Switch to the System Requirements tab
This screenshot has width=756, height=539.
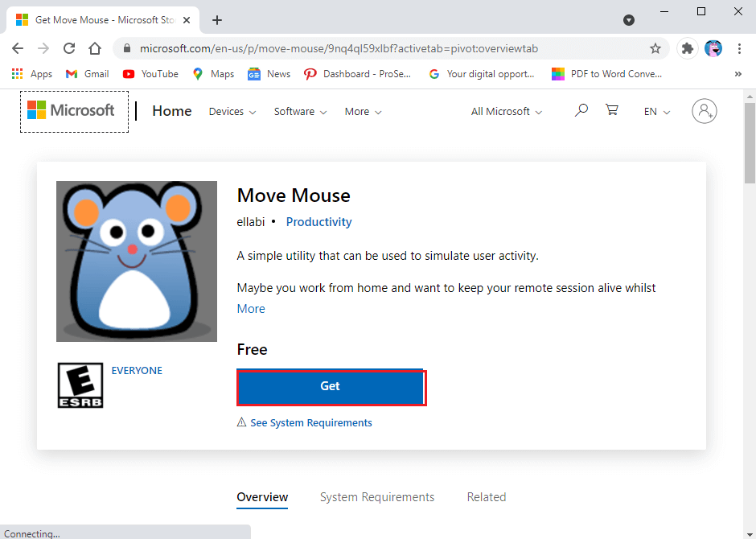coord(377,496)
